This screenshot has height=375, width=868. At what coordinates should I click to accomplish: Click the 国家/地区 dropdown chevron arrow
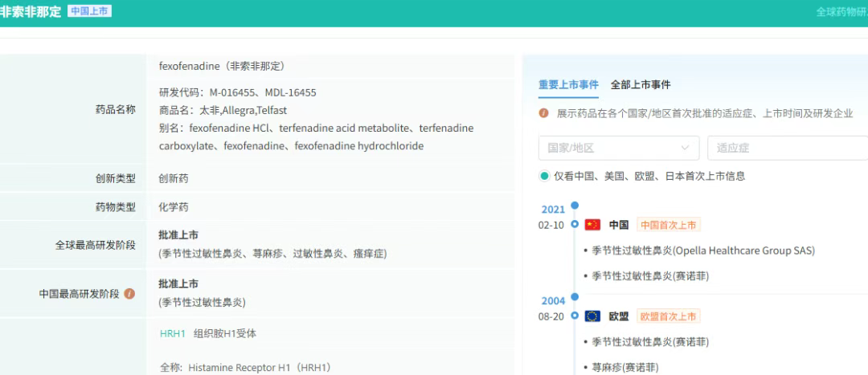[685, 149]
